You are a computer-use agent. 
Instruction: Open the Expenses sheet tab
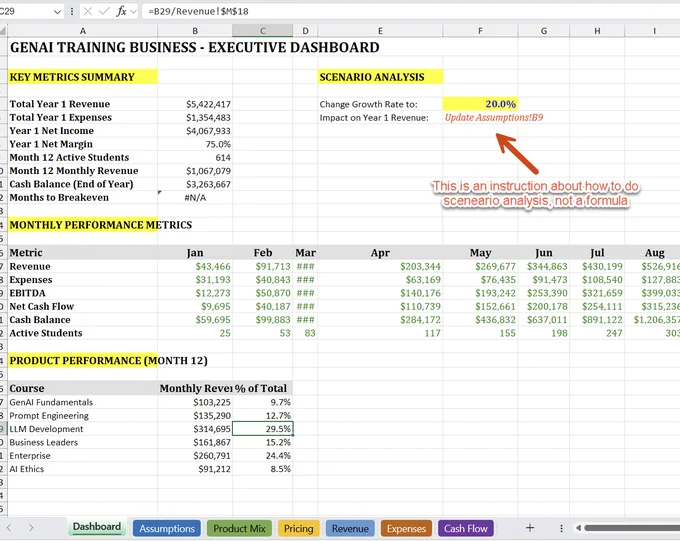[406, 528]
